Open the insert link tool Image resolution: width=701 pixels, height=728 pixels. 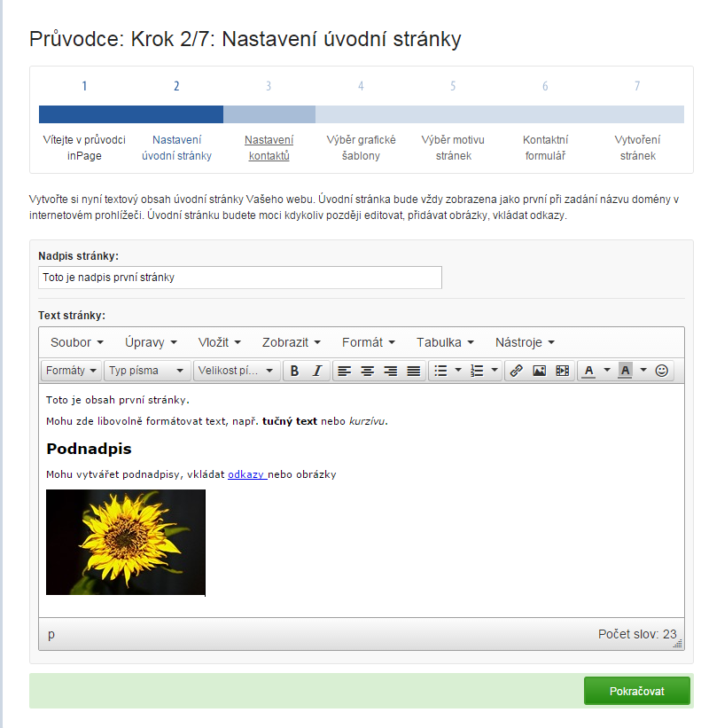[516, 371]
